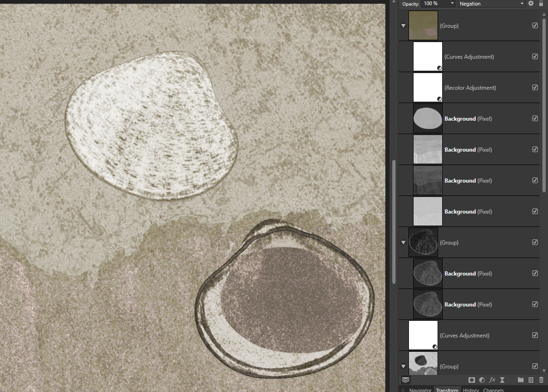
Task: Click the Recolor Adjustment white thumbnail
Action: 428,87
